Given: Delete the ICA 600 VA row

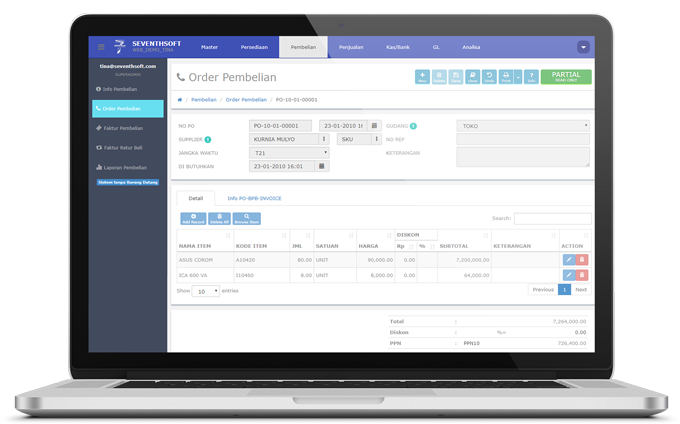Looking at the screenshot, I should tap(582, 274).
